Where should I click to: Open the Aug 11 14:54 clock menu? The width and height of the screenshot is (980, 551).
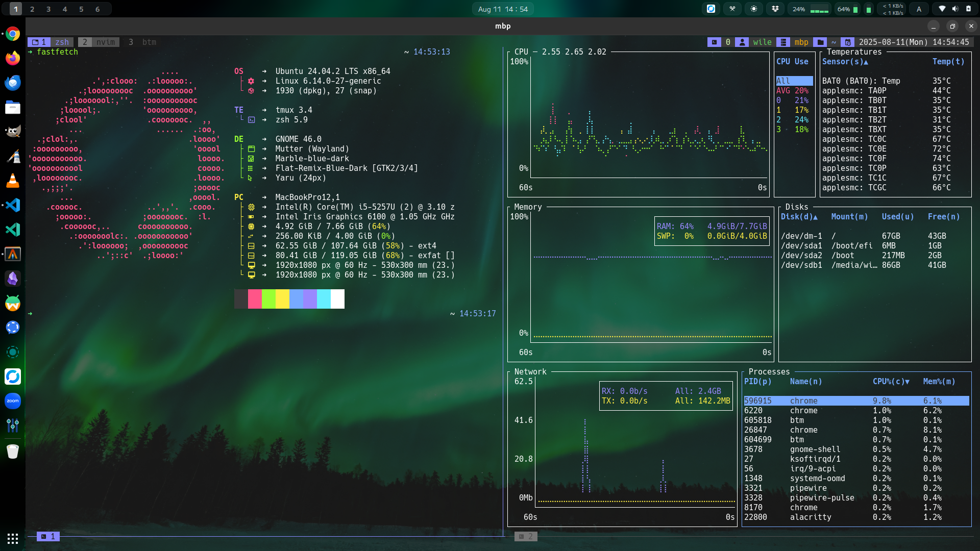(503, 9)
